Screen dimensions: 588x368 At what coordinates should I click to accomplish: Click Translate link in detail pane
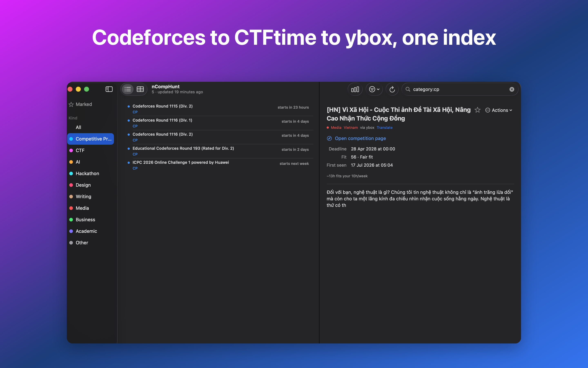pos(384,128)
